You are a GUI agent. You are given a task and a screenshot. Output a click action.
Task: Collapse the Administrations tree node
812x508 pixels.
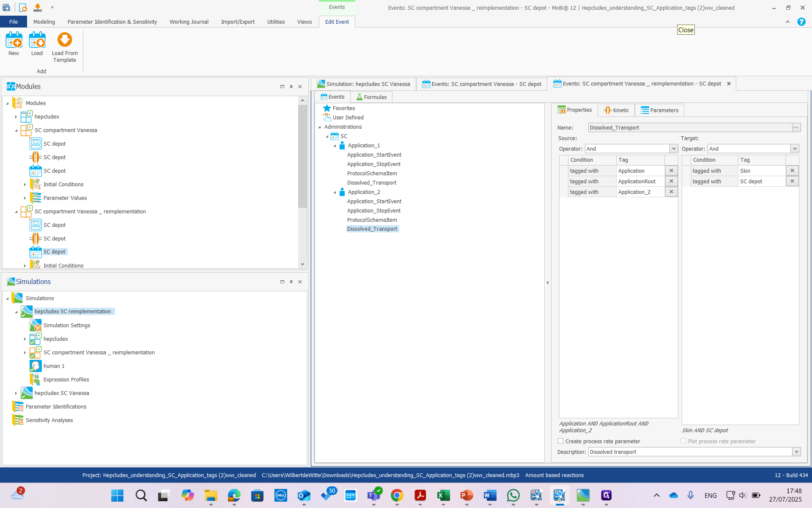320,127
